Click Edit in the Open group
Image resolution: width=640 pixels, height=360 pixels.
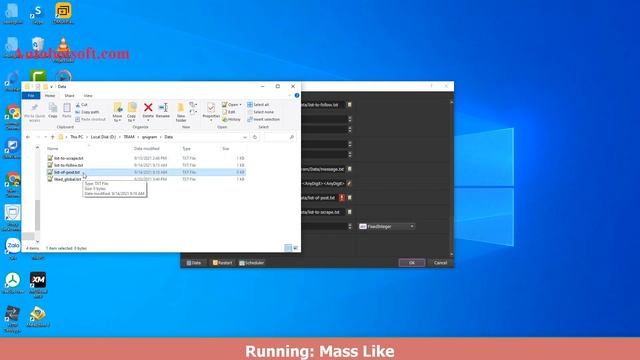point(229,112)
